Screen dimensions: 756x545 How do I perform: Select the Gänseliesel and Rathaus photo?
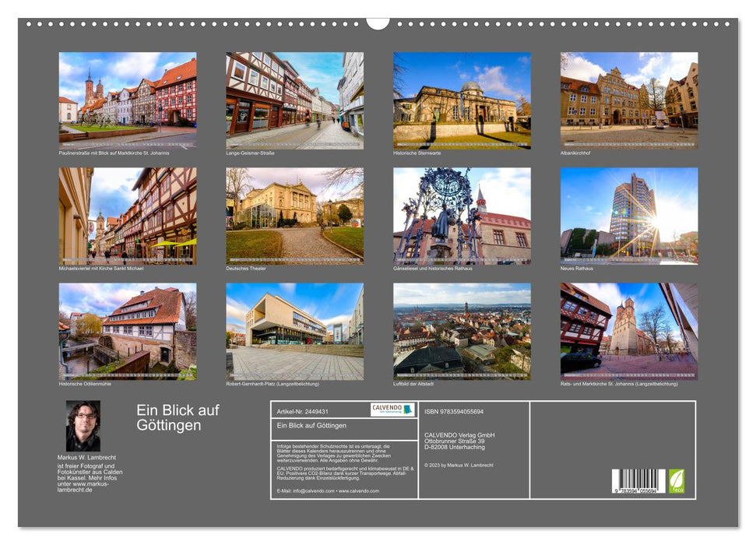point(462,216)
